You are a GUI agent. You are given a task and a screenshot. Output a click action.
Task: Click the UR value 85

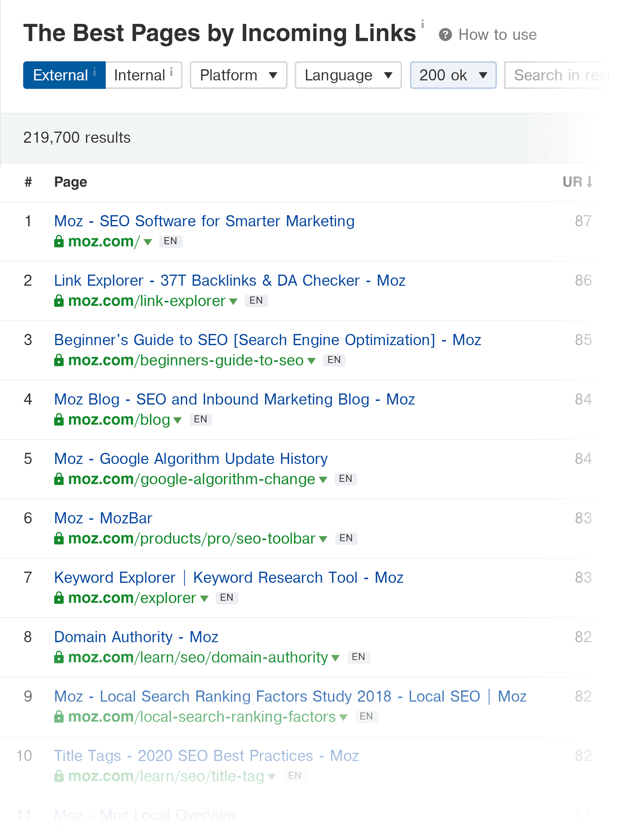pos(583,340)
